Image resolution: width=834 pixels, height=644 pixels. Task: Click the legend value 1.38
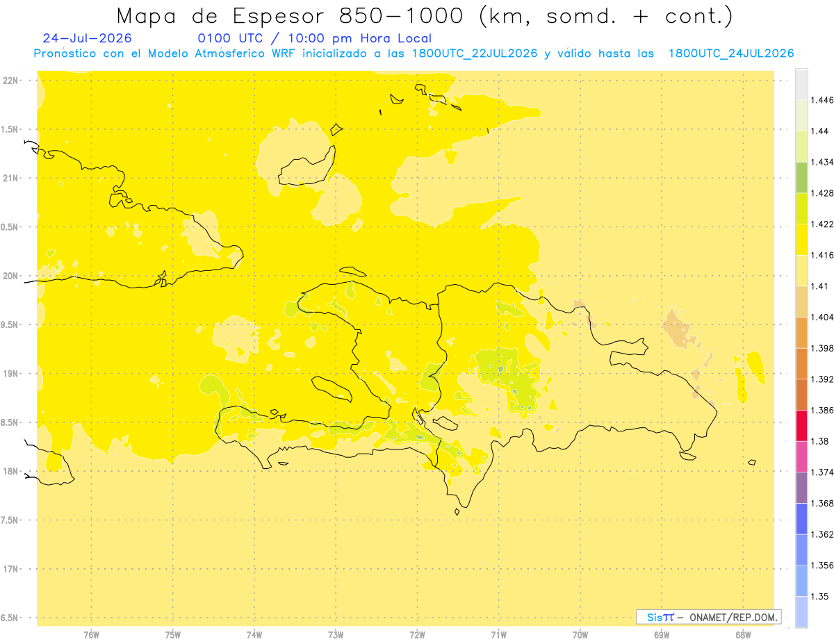click(820, 441)
